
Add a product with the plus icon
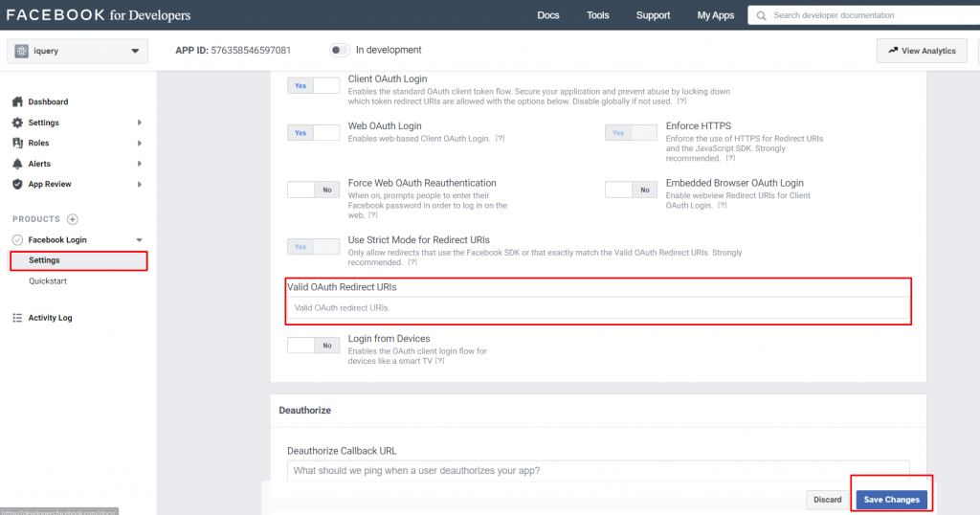pyautogui.click(x=73, y=219)
